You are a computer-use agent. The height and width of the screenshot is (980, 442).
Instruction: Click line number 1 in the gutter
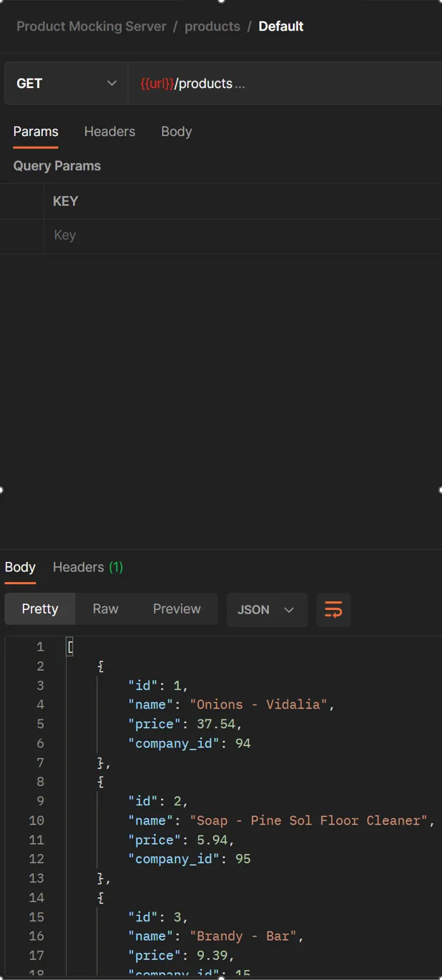coord(40,647)
